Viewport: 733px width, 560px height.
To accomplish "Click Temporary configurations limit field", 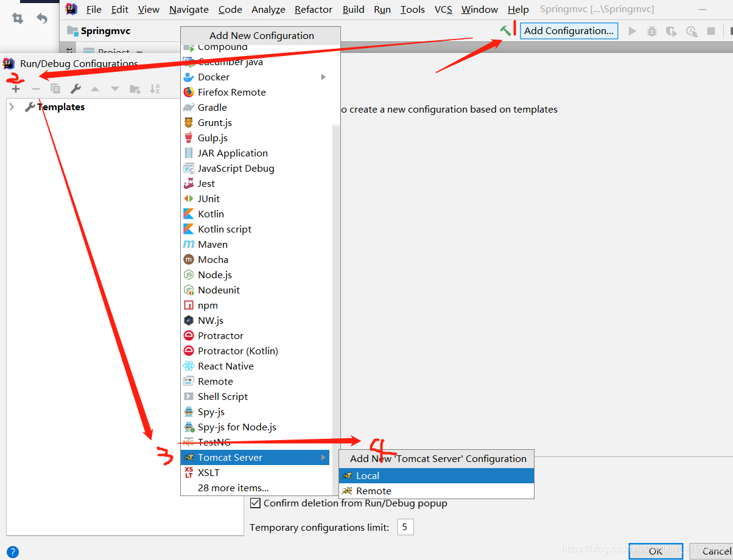I will coord(405,527).
